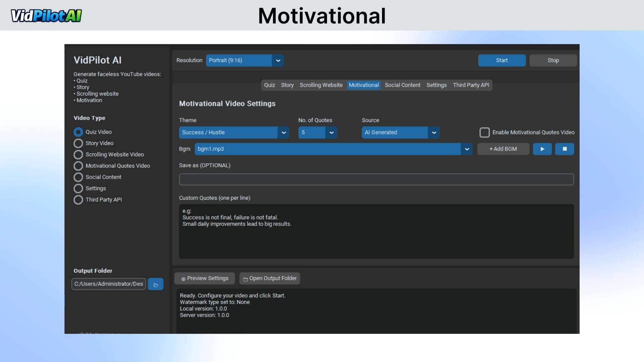Click the folder browse icon next to output path
Viewport: 644px width, 362px height.
[x=155, y=284]
